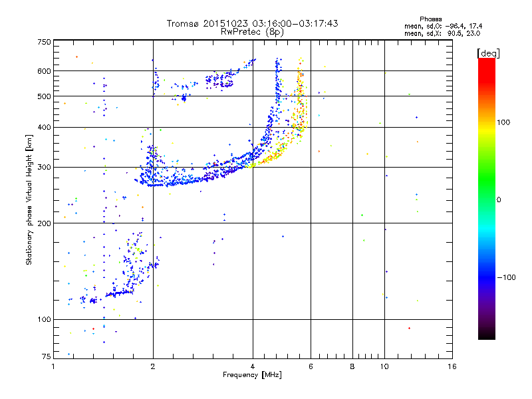Click the colorbar label "-100"
The image size is (532, 399).
506,277
